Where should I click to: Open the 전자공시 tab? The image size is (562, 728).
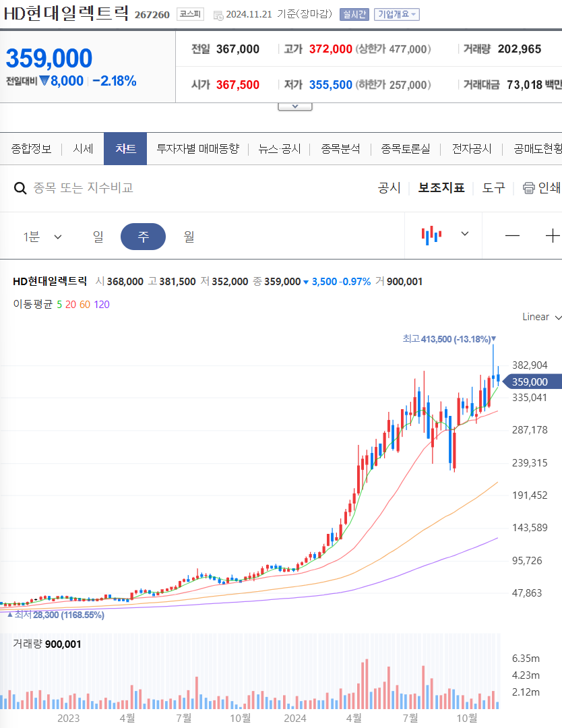click(472, 148)
